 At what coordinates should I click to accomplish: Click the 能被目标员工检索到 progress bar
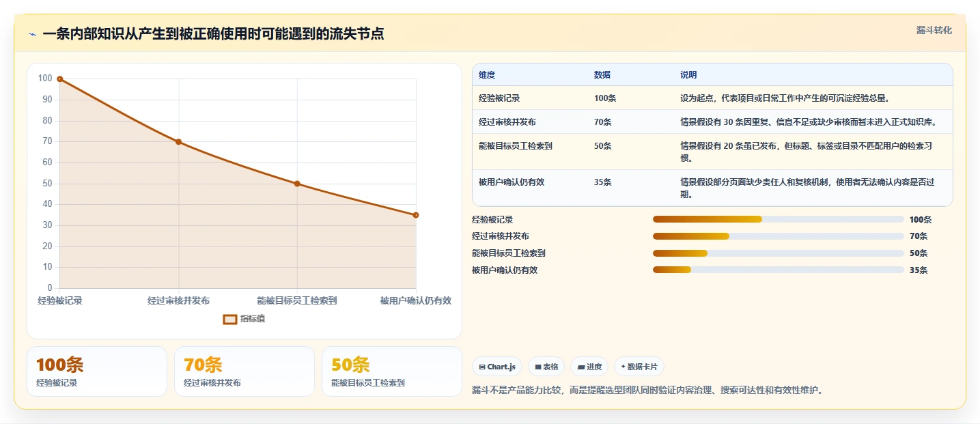[779, 253]
